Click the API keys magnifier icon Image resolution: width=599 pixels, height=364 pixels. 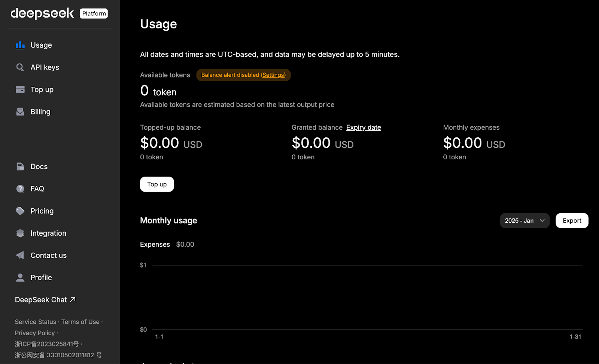[20, 67]
